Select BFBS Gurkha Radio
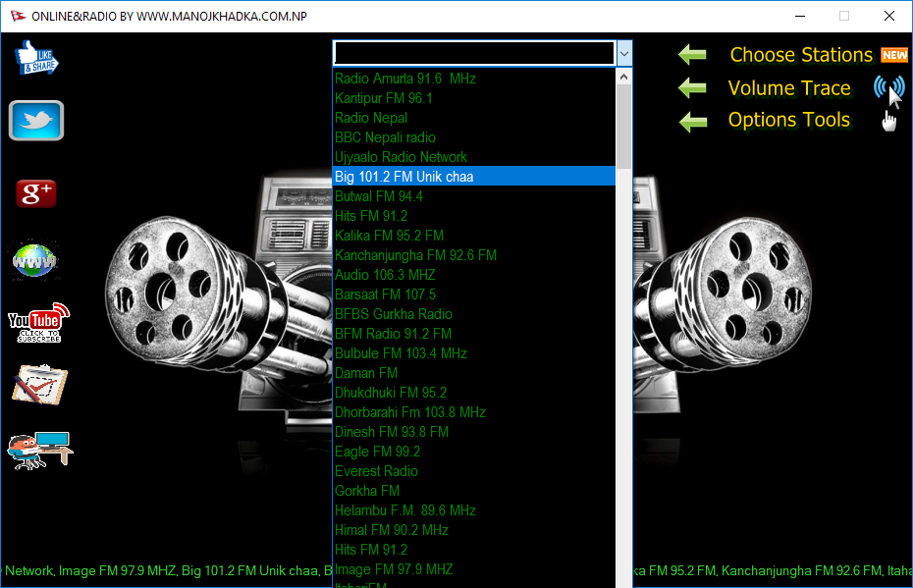The width and height of the screenshot is (913, 588). click(474, 314)
